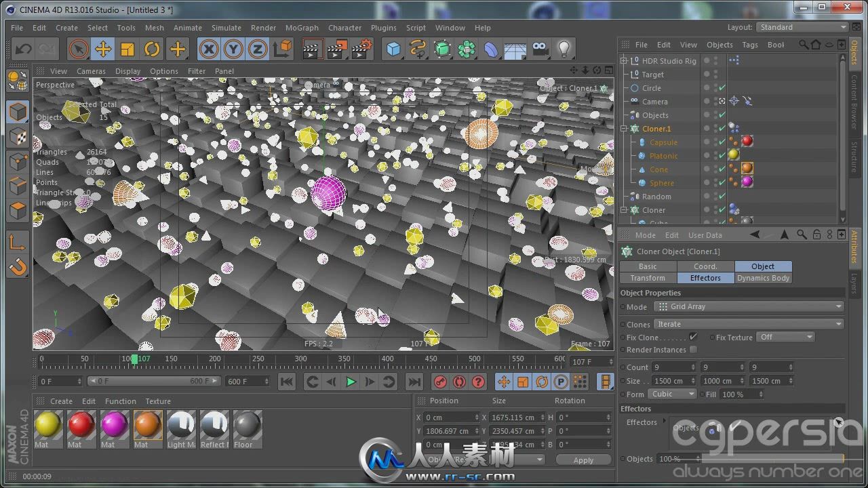The width and height of the screenshot is (868, 488).
Task: Select the Live Selection tool
Action: tap(79, 49)
